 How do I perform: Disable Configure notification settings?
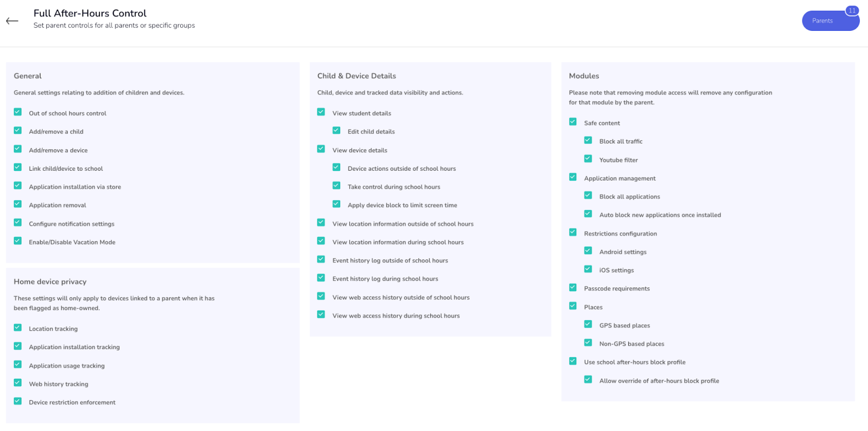click(18, 223)
